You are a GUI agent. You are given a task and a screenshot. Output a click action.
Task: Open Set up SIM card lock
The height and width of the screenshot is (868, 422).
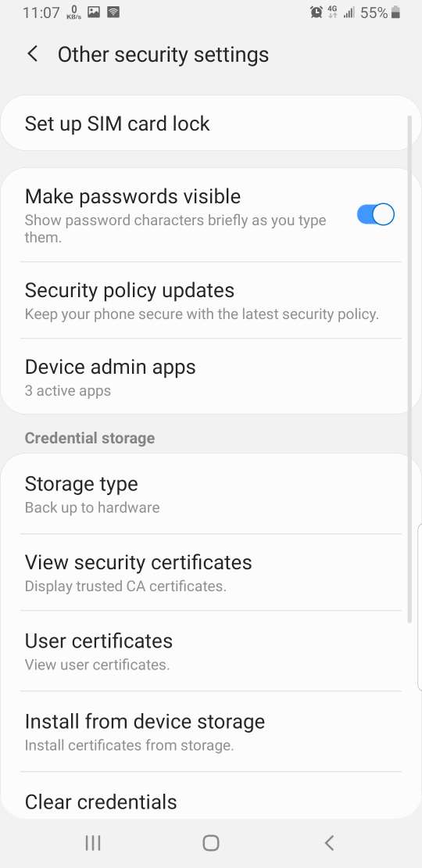point(211,124)
